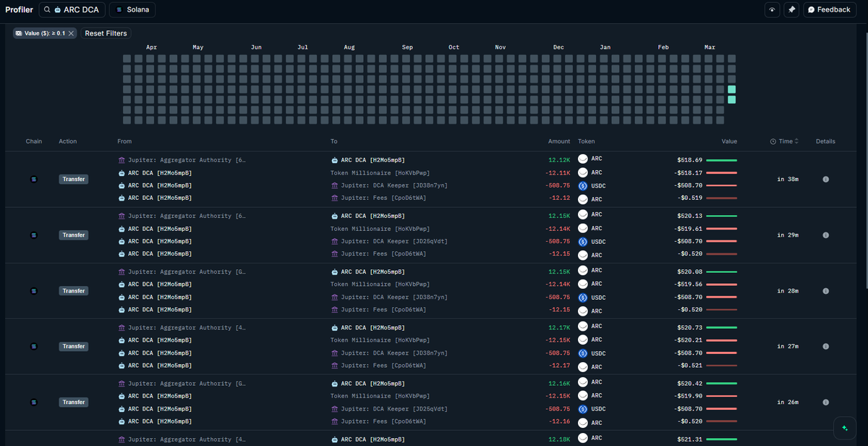Screen dimensions: 868x446
Task: Open the Solana chain selector
Action: pyautogui.click(x=132, y=9)
